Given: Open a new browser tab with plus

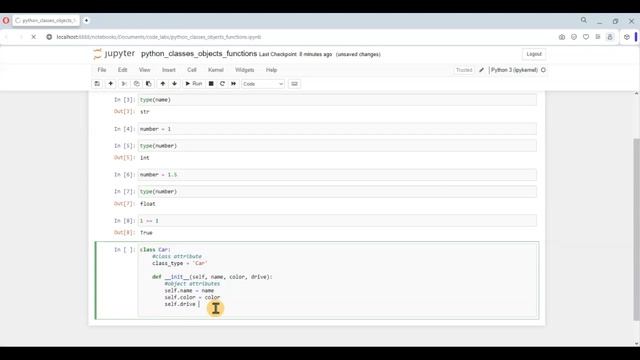Looking at the screenshot, I should tap(86, 20).
